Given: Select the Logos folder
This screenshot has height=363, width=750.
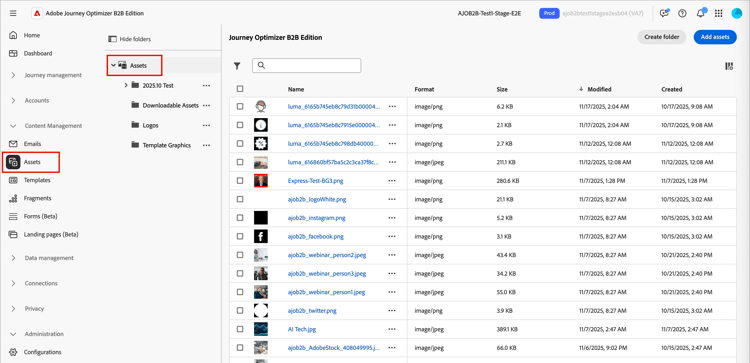Looking at the screenshot, I should [x=150, y=125].
